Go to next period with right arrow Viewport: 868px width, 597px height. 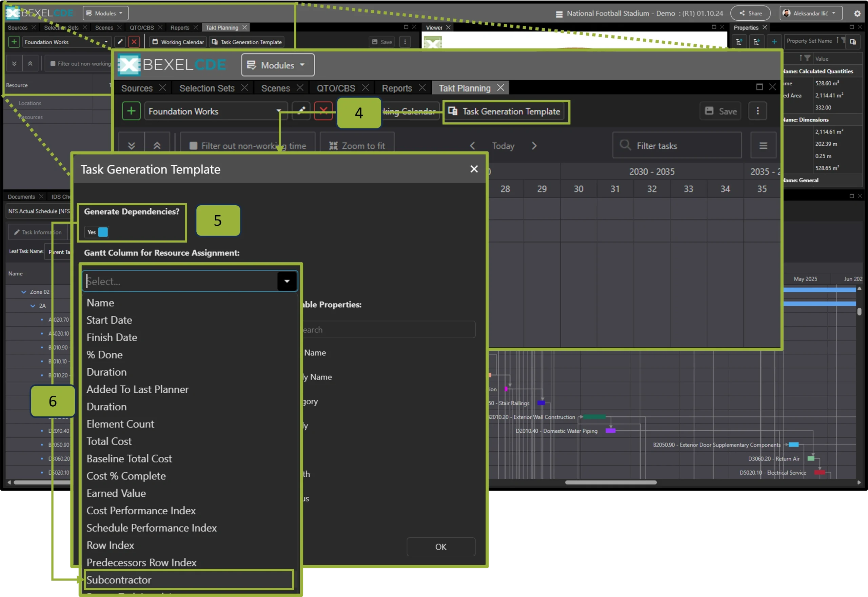534,146
